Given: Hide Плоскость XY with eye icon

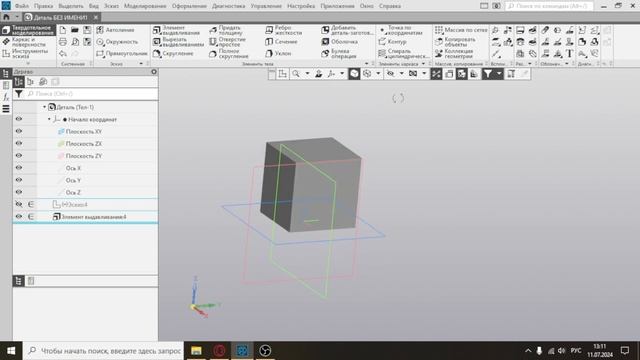Looking at the screenshot, I should click(x=19, y=131).
